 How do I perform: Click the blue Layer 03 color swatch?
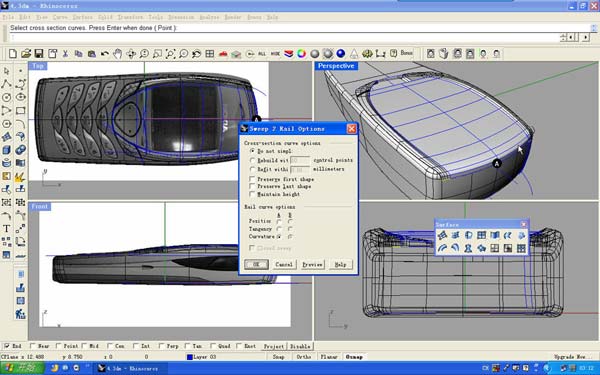(x=189, y=357)
